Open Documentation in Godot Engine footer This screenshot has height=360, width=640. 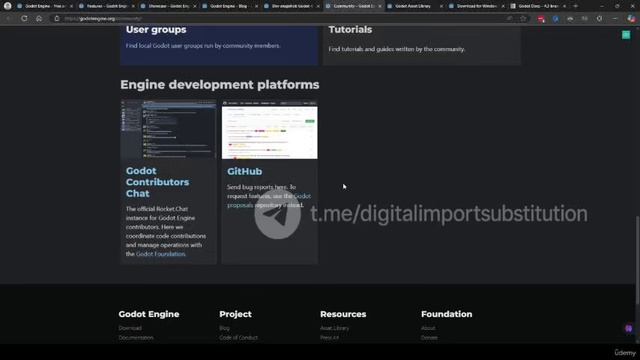click(136, 338)
